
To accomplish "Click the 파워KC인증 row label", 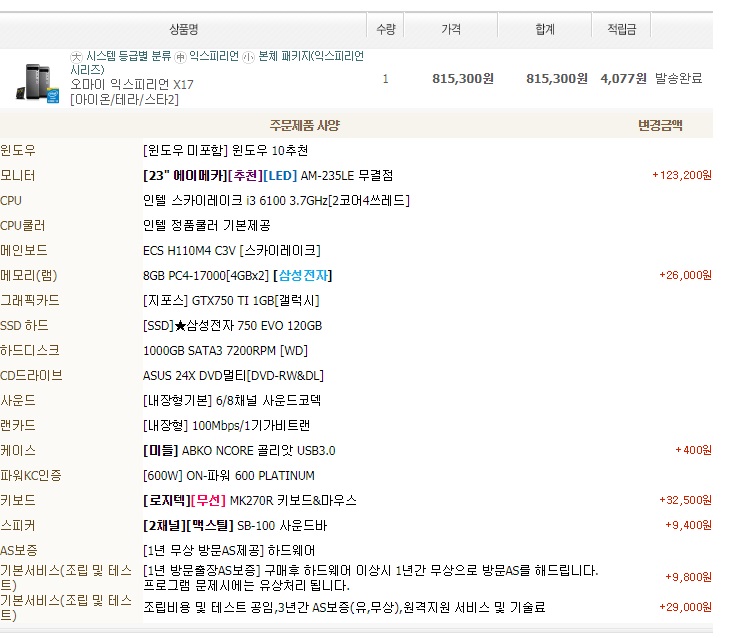I will [31, 476].
